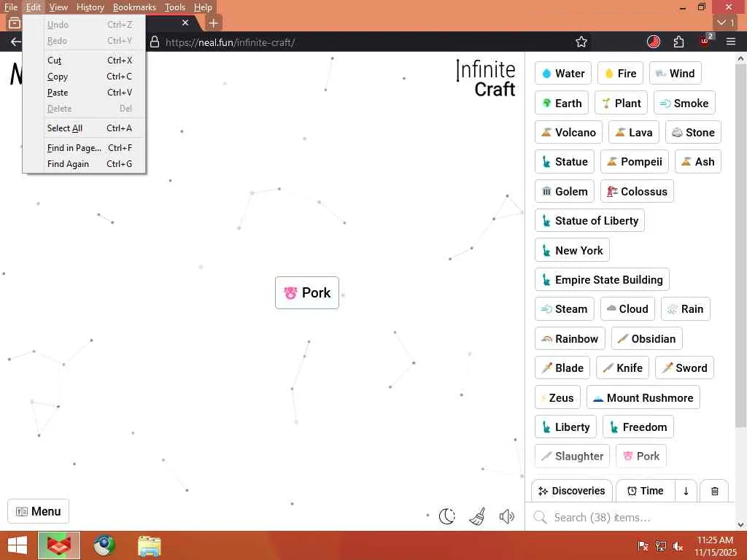747x560 pixels.
Task: Choose the Volcano element
Action: (568, 133)
